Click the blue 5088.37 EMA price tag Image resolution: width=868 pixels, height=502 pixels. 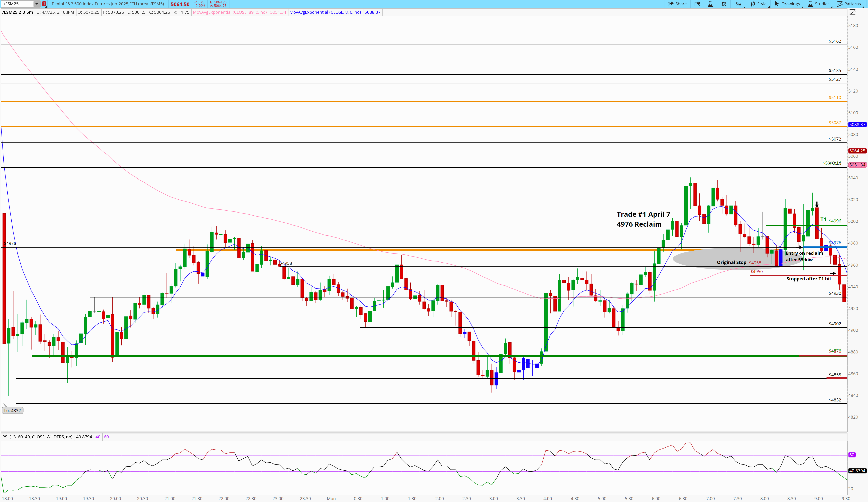pos(857,125)
